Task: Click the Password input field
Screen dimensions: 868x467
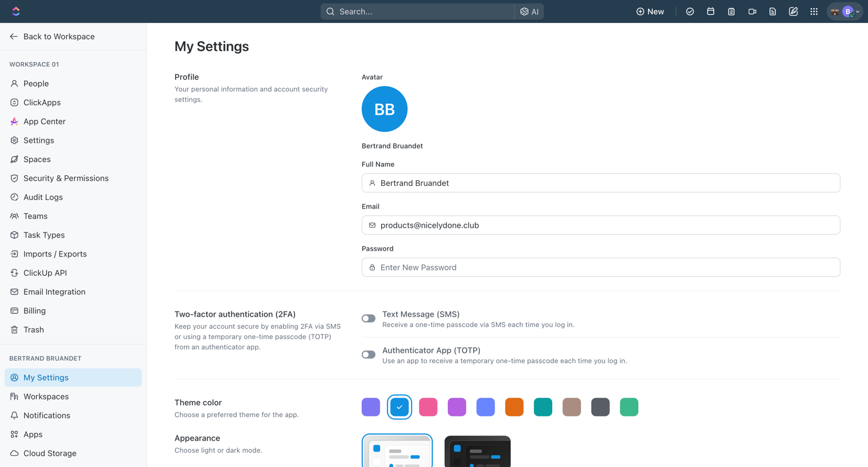Action: [601, 267]
